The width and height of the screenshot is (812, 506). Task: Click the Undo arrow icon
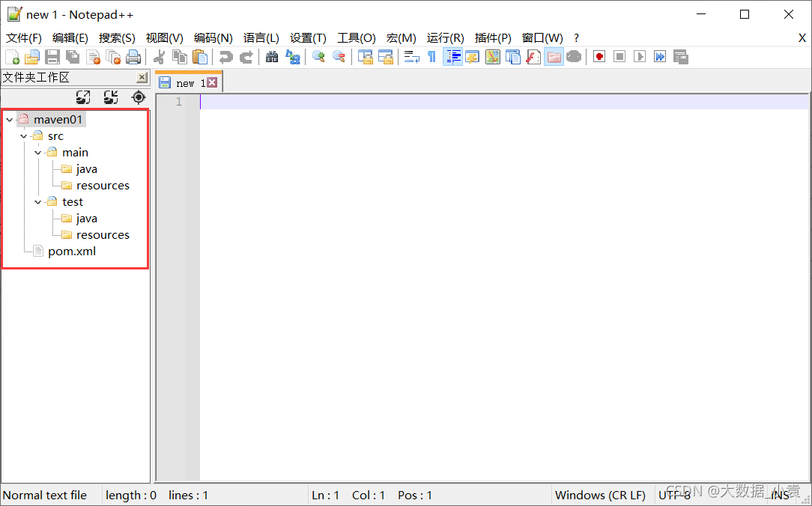(225, 57)
